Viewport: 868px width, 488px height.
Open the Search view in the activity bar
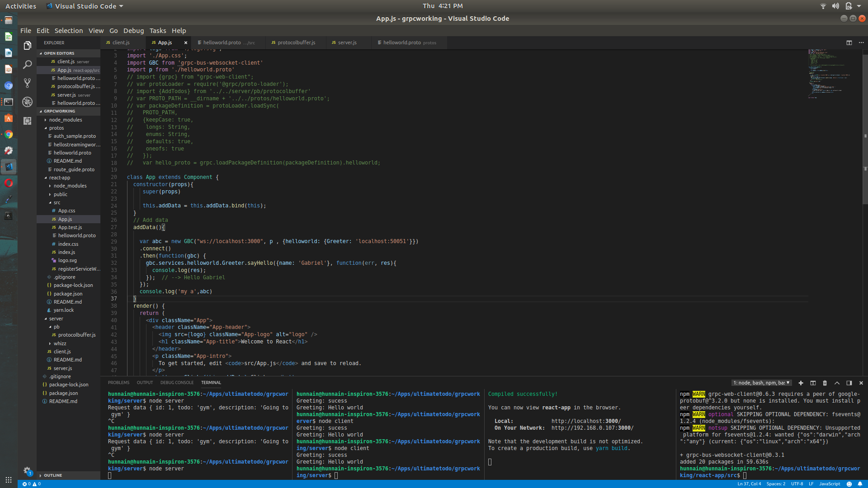tap(27, 65)
